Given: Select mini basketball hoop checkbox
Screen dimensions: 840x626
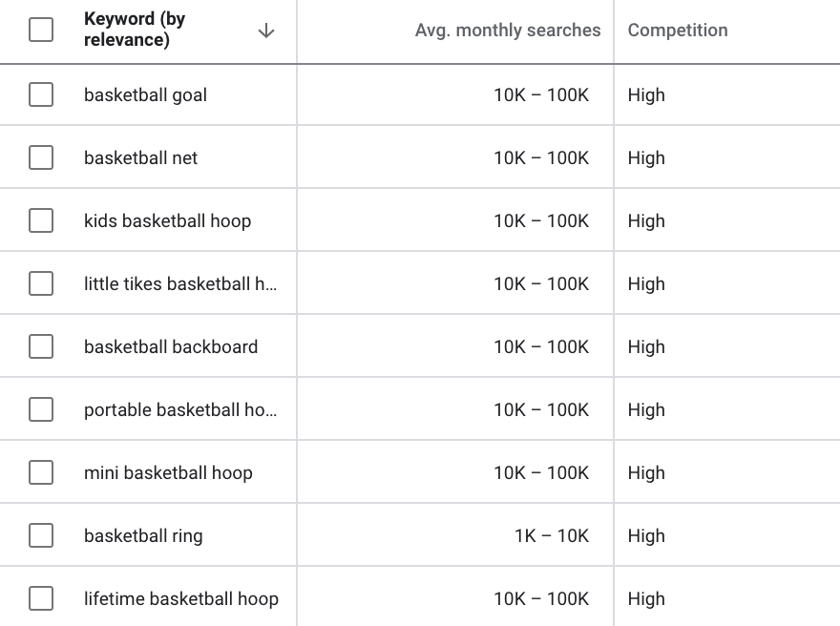Looking at the screenshot, I should [41, 472].
